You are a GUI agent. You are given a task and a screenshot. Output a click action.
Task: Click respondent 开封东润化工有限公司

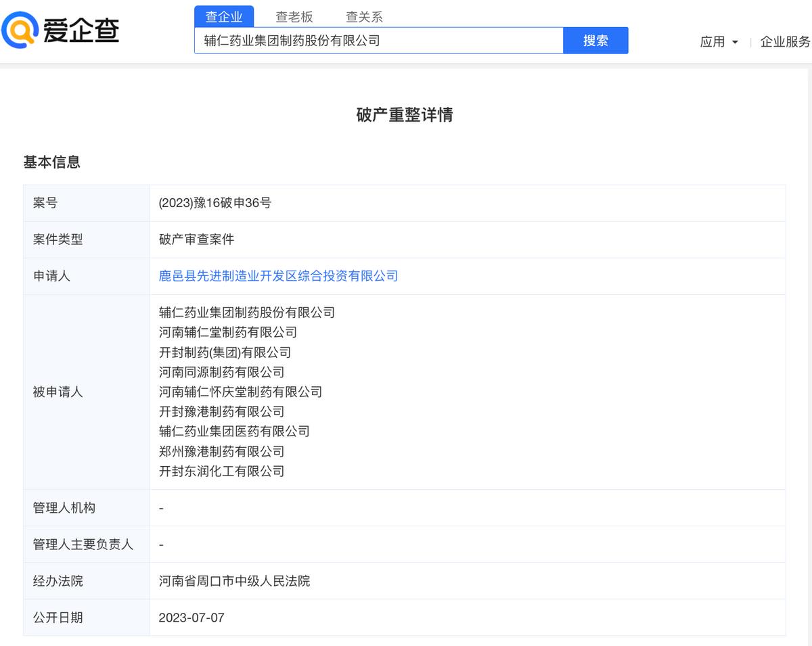coord(221,471)
